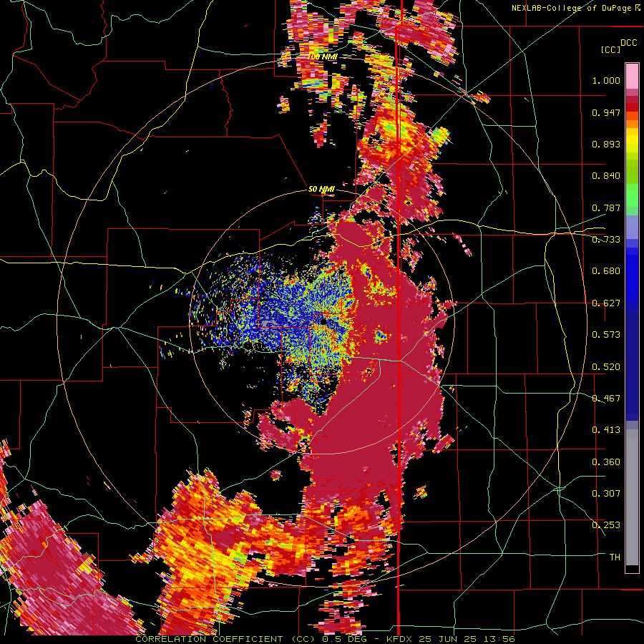Image resolution: width=644 pixels, height=644 pixels.
Task: Click the [CC] units label
Action: coord(611,49)
